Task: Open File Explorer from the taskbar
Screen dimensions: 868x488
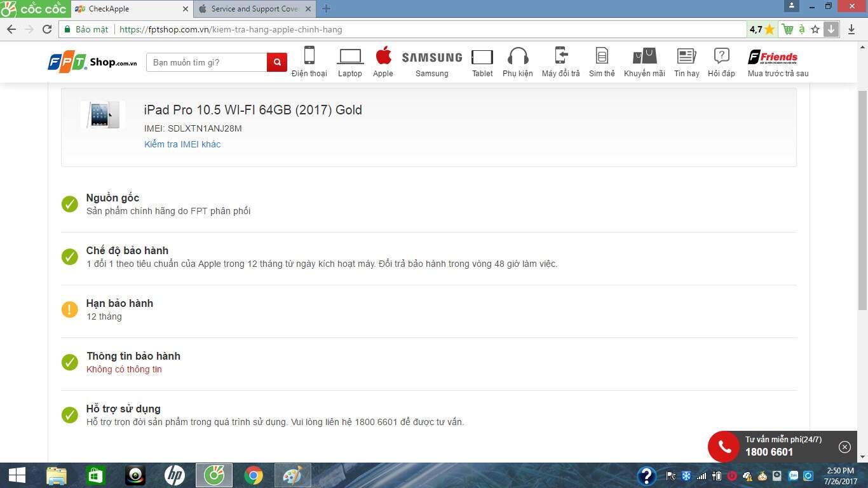Action: [x=57, y=475]
